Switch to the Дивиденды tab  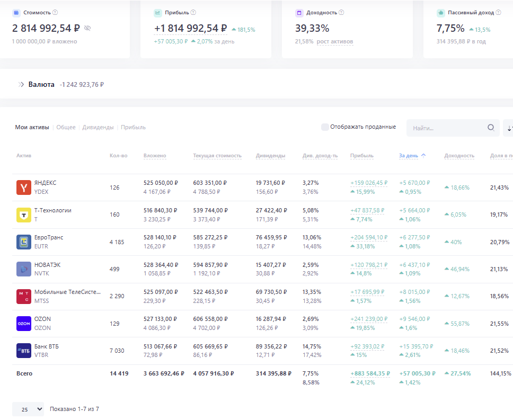point(98,127)
